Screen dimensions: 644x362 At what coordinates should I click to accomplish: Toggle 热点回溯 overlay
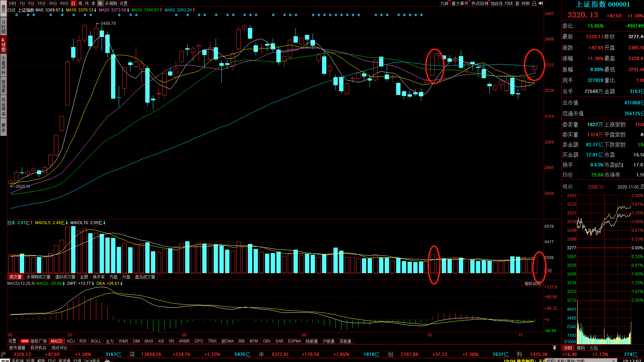(480, 3)
